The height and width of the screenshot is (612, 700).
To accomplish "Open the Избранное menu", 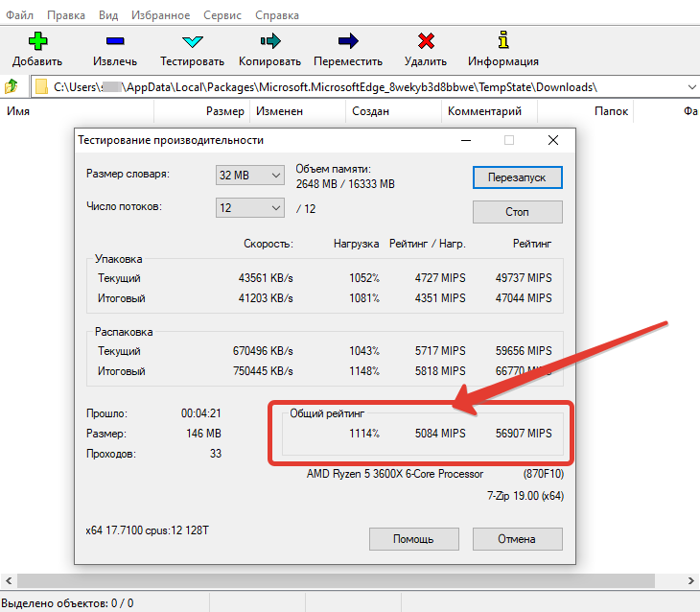I will [x=161, y=15].
